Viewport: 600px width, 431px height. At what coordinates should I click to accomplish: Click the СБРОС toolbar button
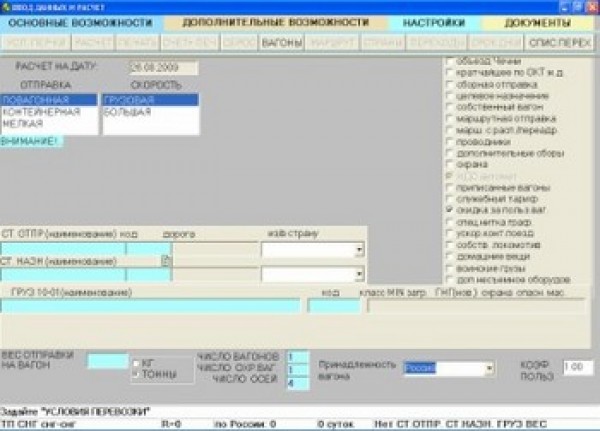pyautogui.click(x=239, y=43)
